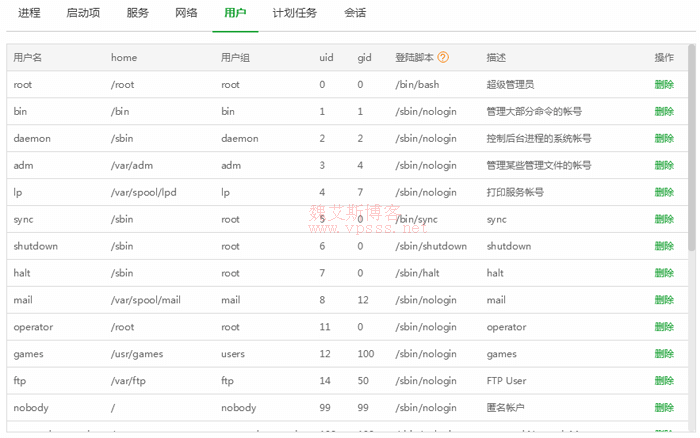700x438 pixels.
Task: Switch to the 进程 tab
Action: [x=29, y=13]
